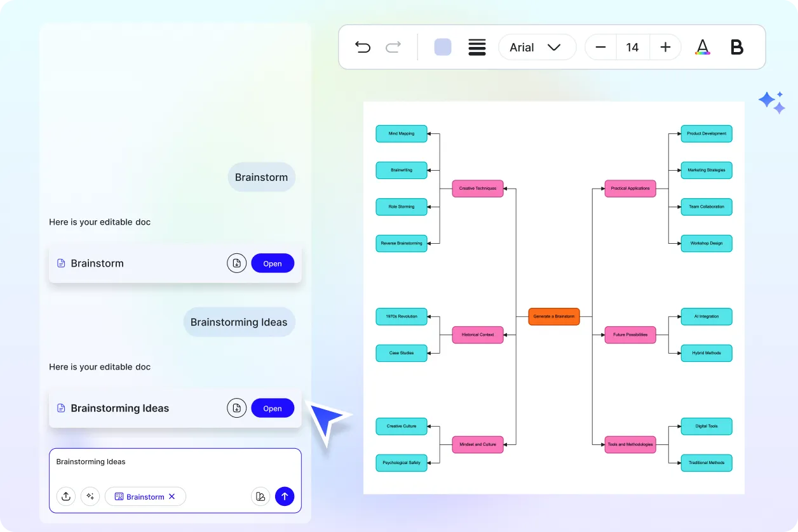Select the line spacing icon in the toolbar
Screen dimensions: 798x532
[477, 47]
